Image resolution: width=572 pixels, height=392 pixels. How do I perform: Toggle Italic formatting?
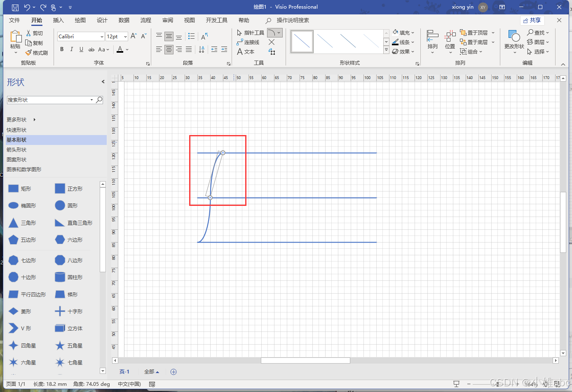71,49
